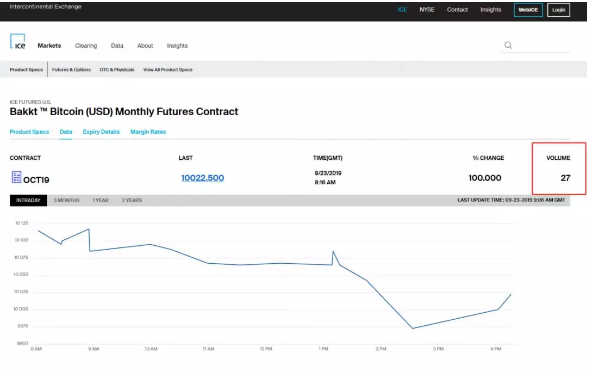Open the Clearing menu
Image resolution: width=593 pixels, height=379 pixels.
point(86,46)
